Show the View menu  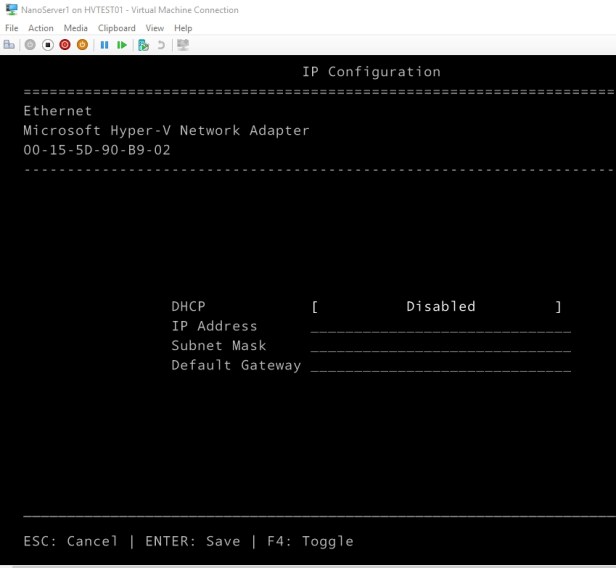click(x=154, y=28)
